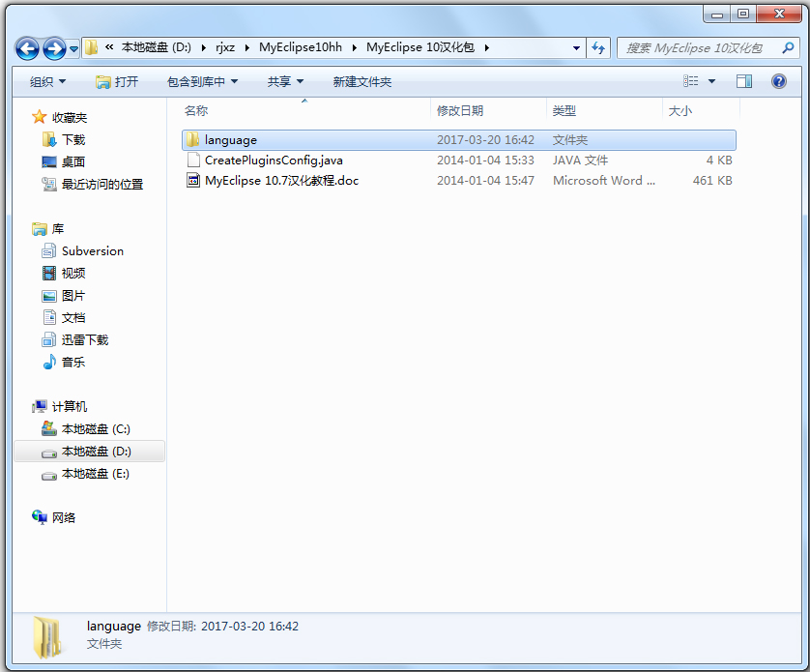Expand arrow after rjxz breadcrumb
Screen dimensions: 810x672
(x=246, y=48)
